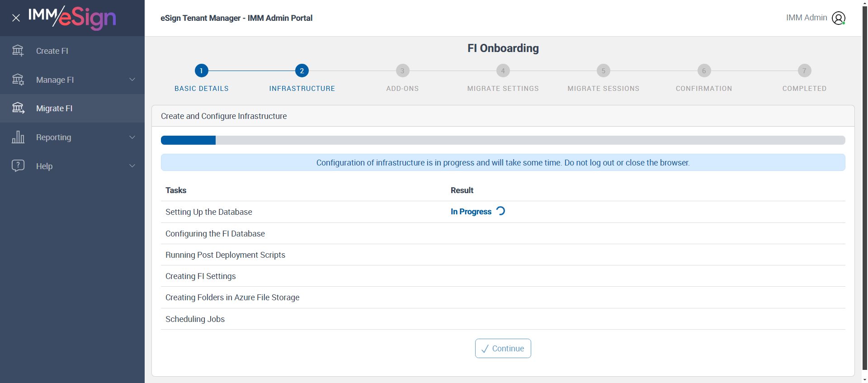Screen dimensions: 868x383
Task: Jump to step 3 Add-Ons
Action: 402,71
